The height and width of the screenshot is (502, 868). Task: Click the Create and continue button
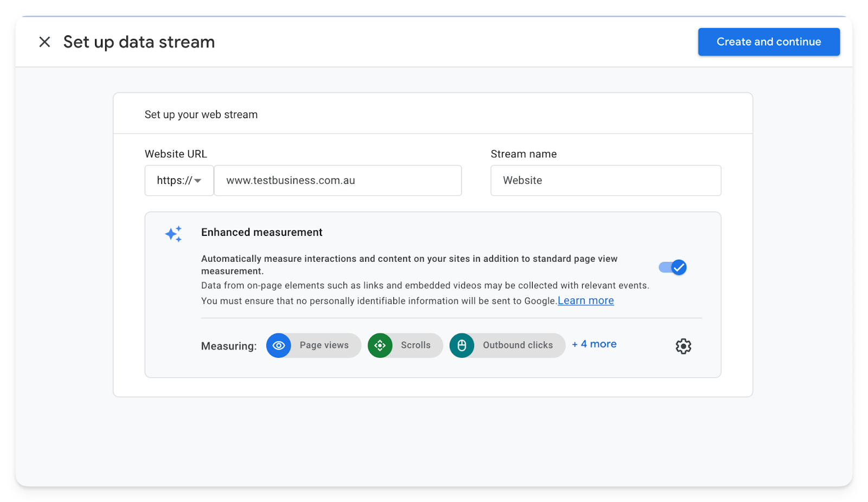pyautogui.click(x=768, y=42)
